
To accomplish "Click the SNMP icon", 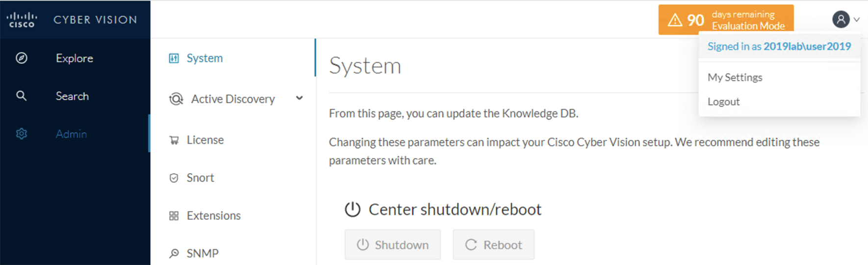I will click(174, 253).
